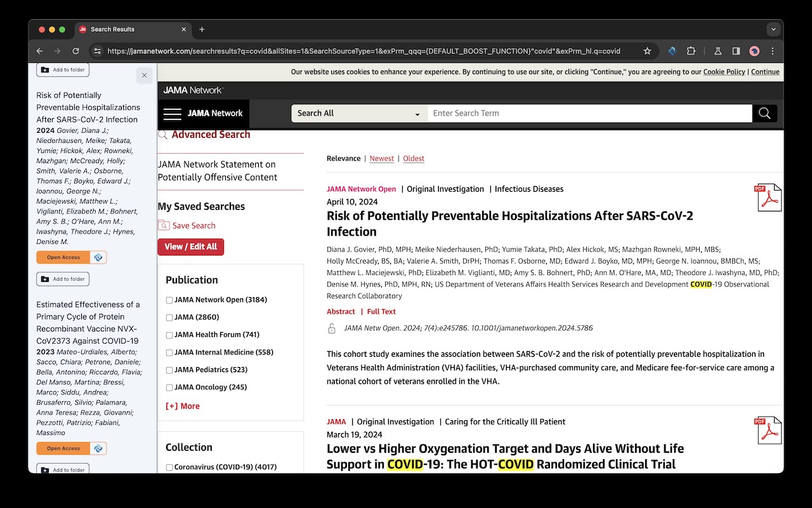The width and height of the screenshot is (812, 508).
Task: Click Open Access badge under NVX-CoV2373 article
Action: (x=71, y=448)
